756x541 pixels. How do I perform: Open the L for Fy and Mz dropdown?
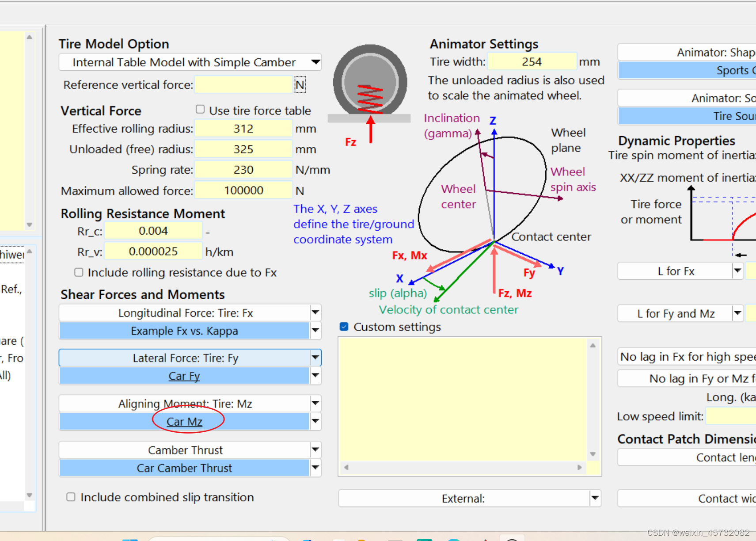[x=737, y=313]
